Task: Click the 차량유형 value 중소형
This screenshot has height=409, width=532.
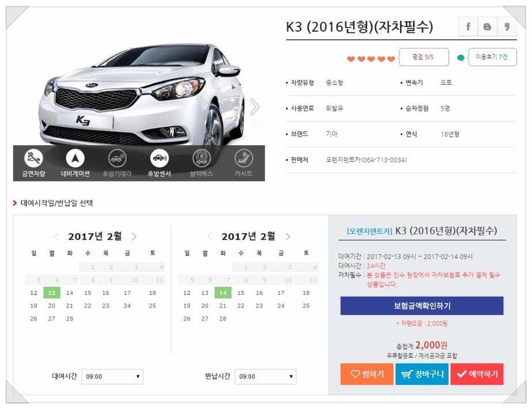Action: [334, 82]
